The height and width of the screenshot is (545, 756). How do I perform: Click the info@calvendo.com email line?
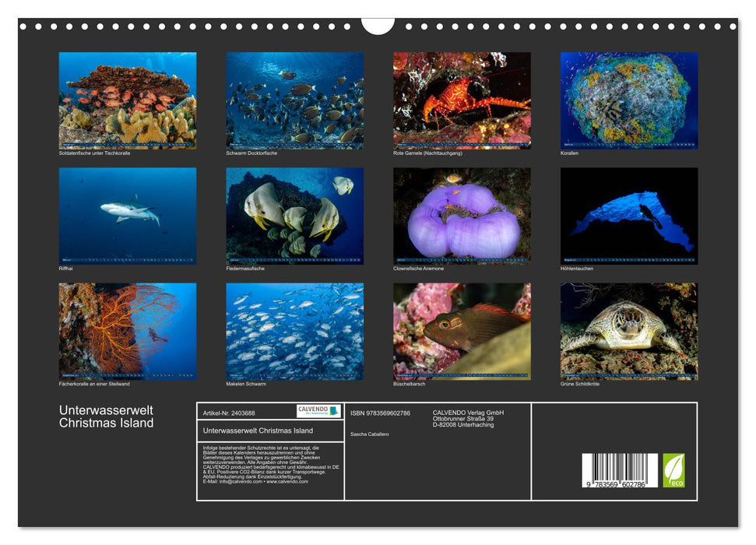click(x=255, y=481)
